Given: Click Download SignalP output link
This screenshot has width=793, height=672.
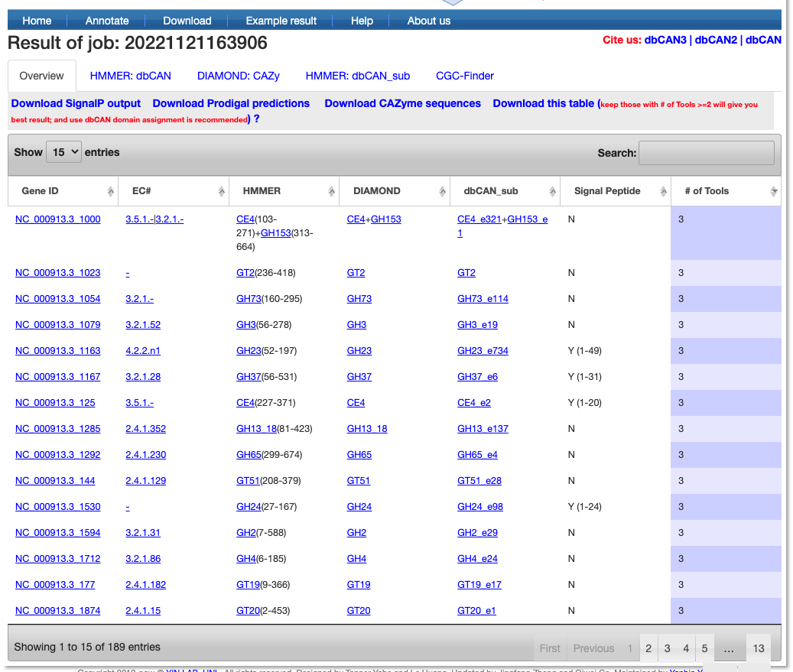Looking at the screenshot, I should [76, 103].
